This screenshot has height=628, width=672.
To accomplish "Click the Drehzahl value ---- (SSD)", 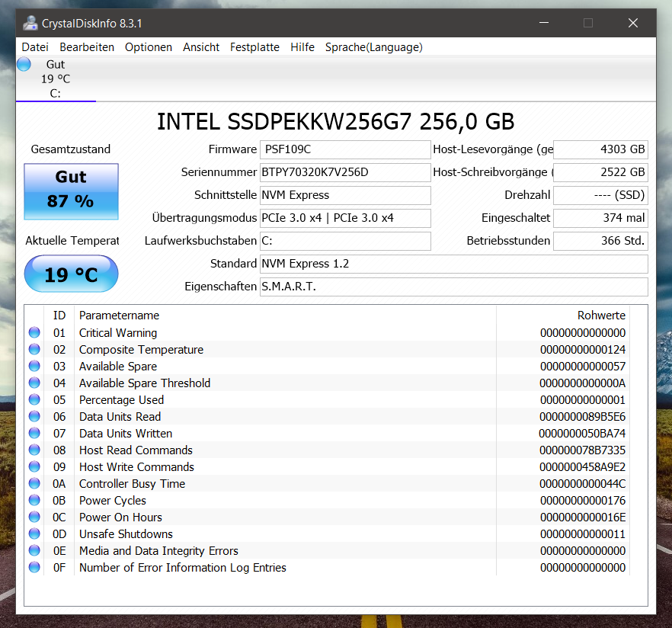I will coord(600,195).
